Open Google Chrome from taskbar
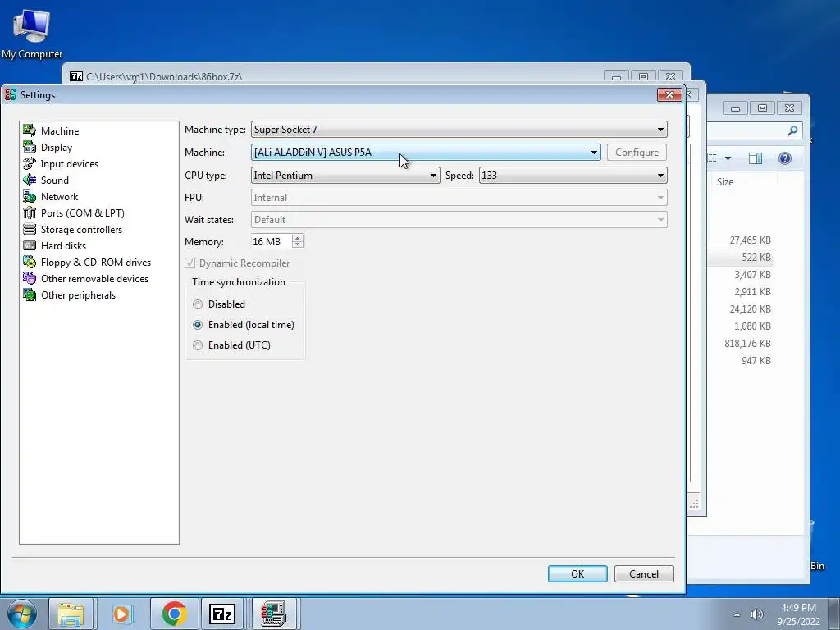 pyautogui.click(x=174, y=614)
